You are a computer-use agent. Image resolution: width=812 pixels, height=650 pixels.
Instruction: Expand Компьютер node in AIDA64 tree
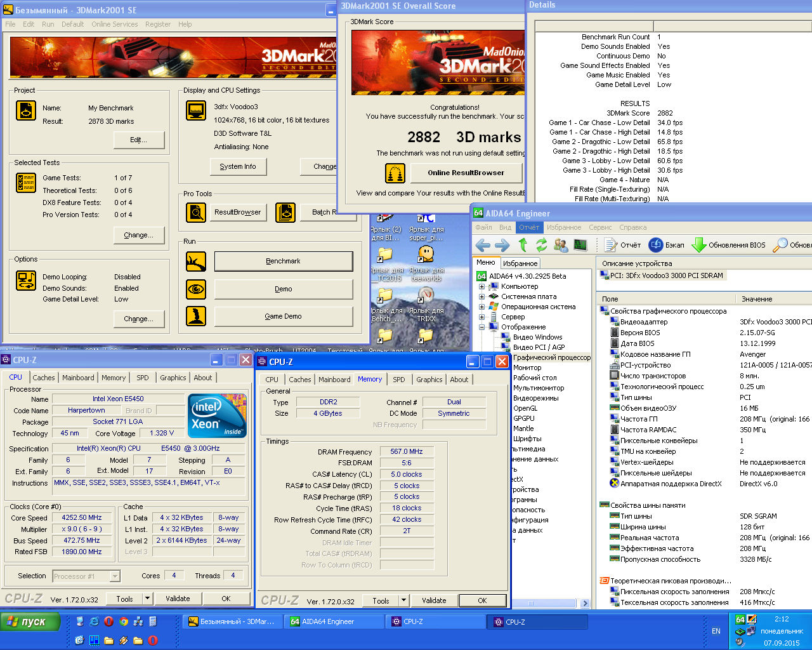click(481, 286)
